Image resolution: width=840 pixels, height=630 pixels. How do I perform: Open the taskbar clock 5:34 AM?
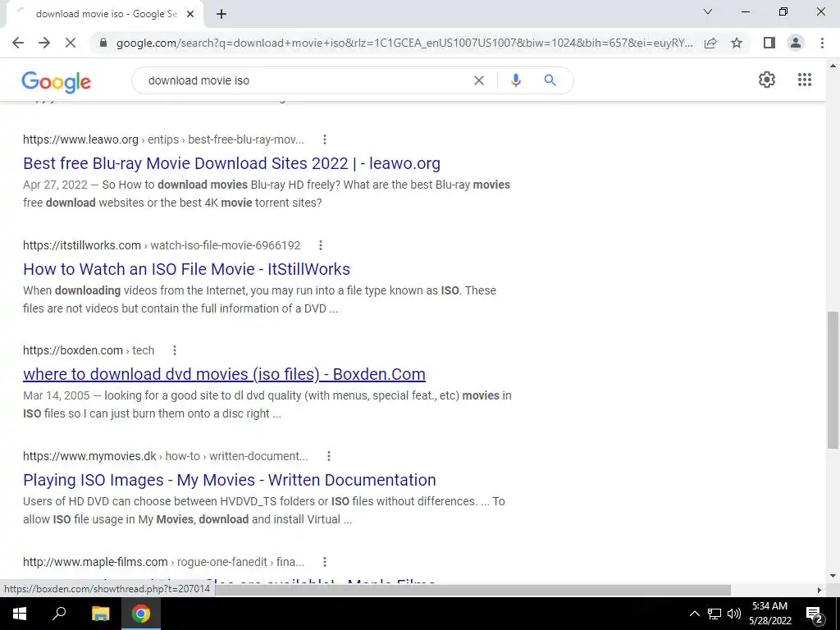pyautogui.click(x=769, y=614)
